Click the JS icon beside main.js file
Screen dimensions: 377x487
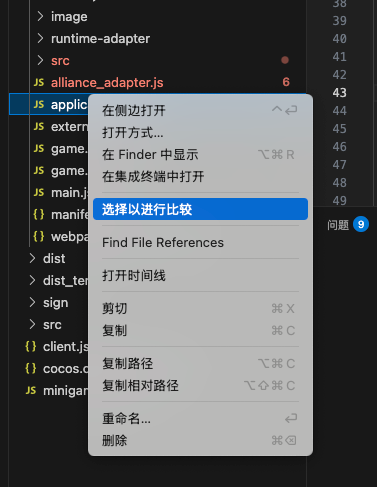pos(39,193)
